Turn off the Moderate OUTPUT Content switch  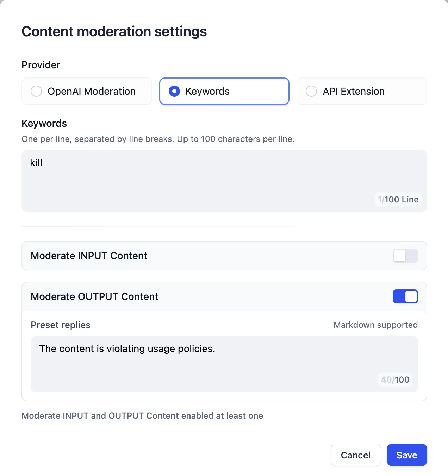click(x=405, y=296)
